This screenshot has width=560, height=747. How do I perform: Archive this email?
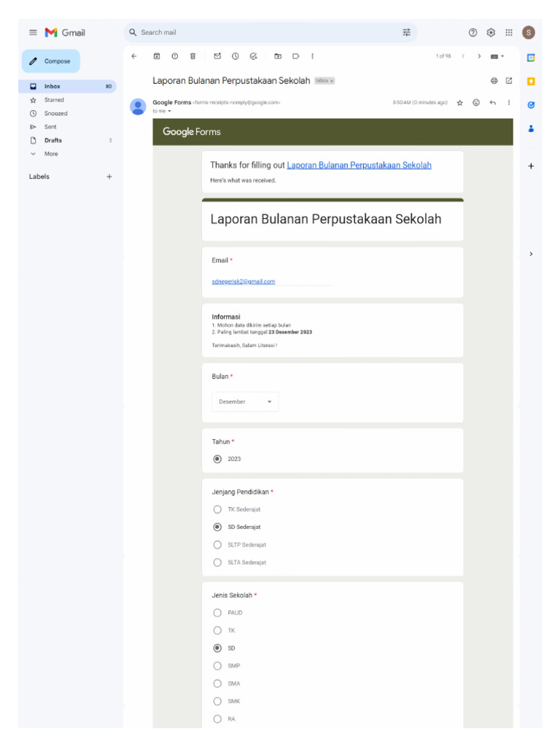coord(157,56)
